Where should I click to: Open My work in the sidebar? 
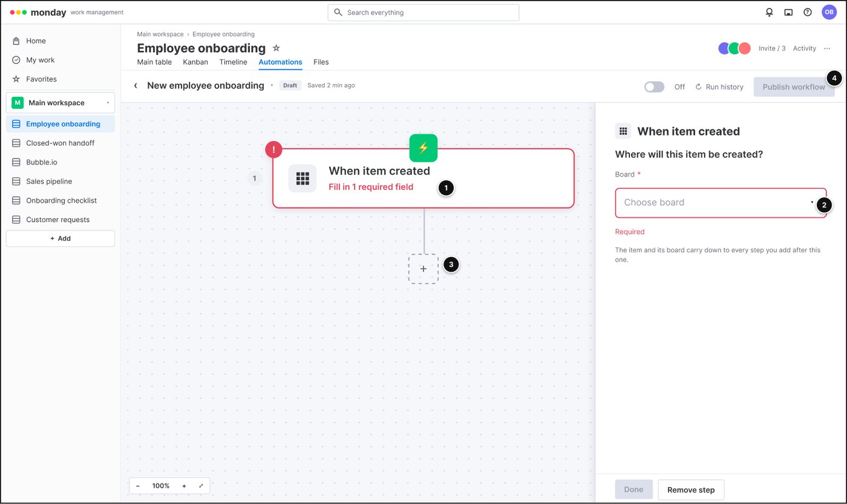pyautogui.click(x=60, y=60)
